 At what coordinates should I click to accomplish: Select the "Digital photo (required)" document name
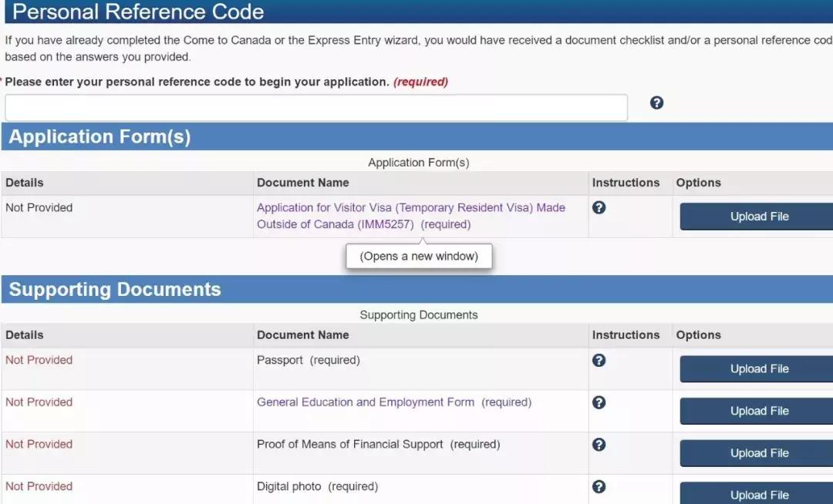[x=317, y=486]
